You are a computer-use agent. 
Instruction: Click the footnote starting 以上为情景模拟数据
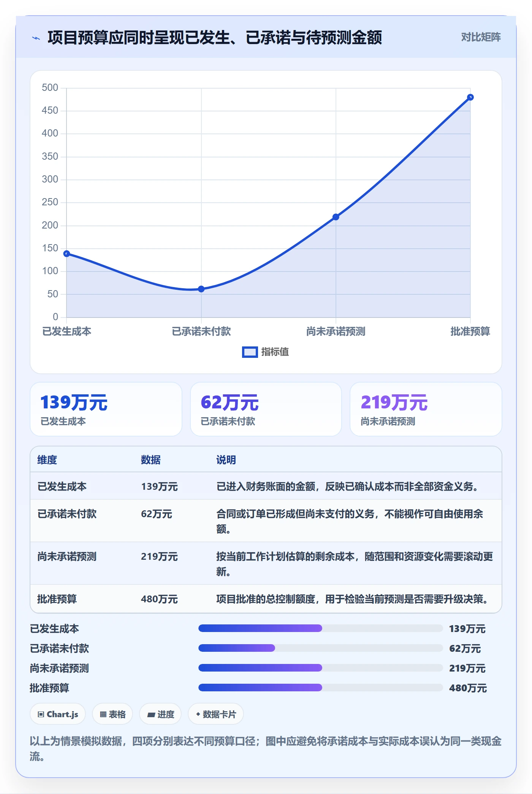(266, 749)
